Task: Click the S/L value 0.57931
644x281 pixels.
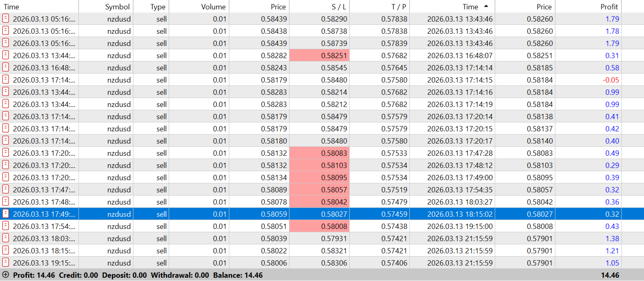Action: (334, 238)
